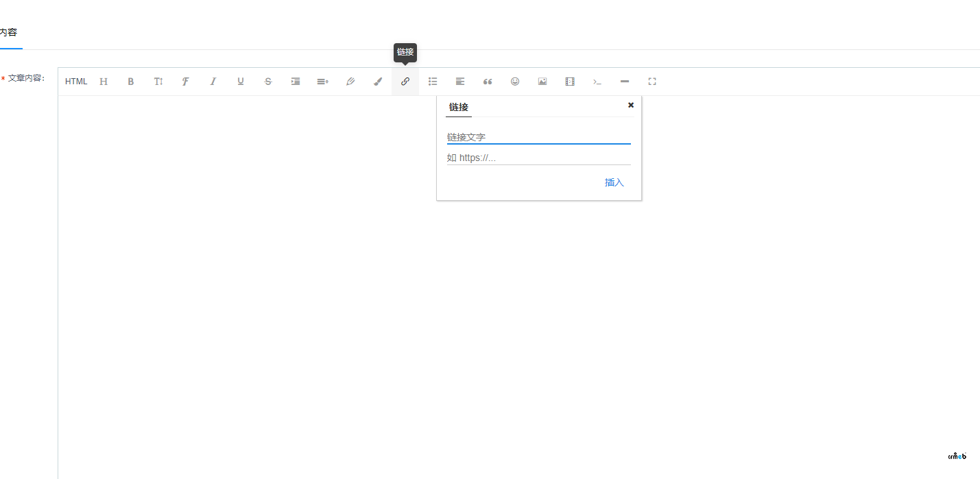Focus the 链接文字 input field

pos(539,138)
